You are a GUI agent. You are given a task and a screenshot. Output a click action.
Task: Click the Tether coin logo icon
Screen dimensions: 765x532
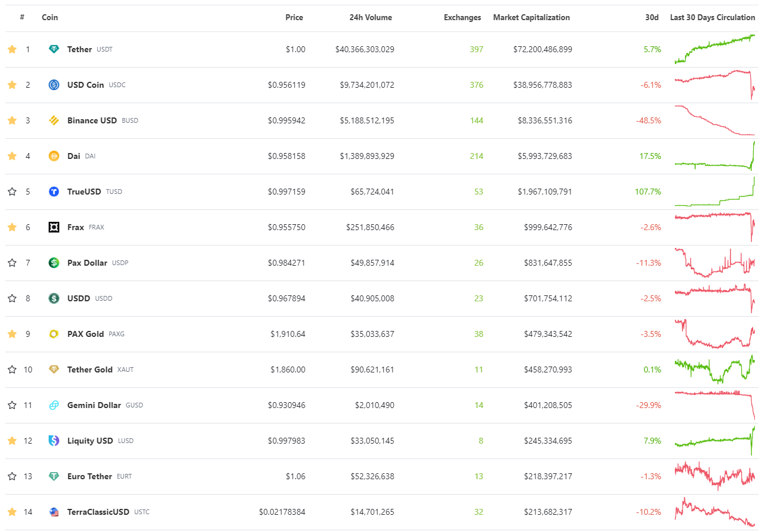pos(54,49)
